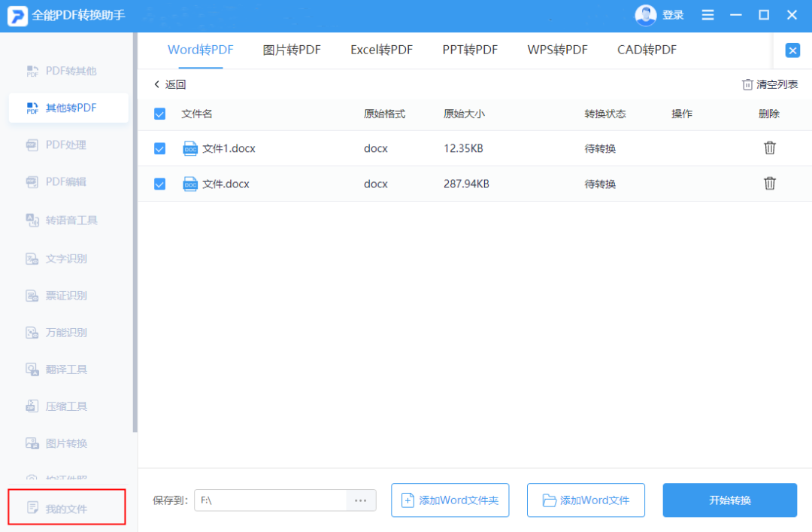Select 其他转PDF sidebar item

point(68,108)
